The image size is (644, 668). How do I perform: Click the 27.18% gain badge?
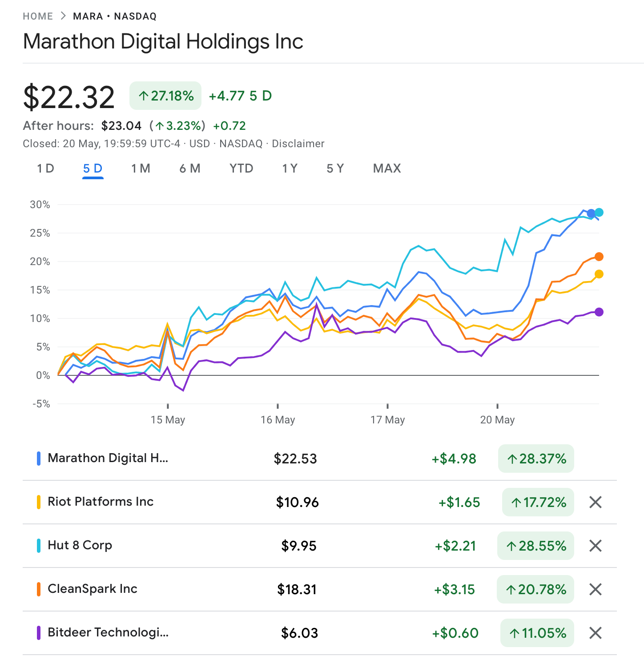coord(165,96)
